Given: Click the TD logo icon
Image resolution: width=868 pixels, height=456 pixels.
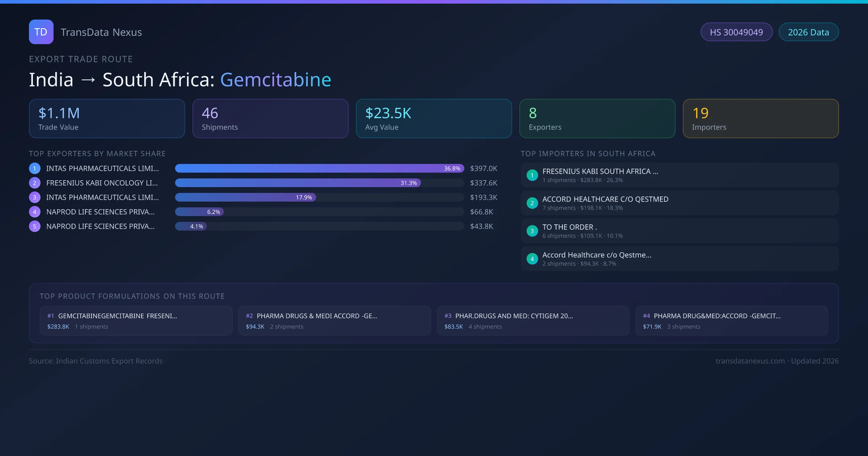Looking at the screenshot, I should [x=41, y=32].
